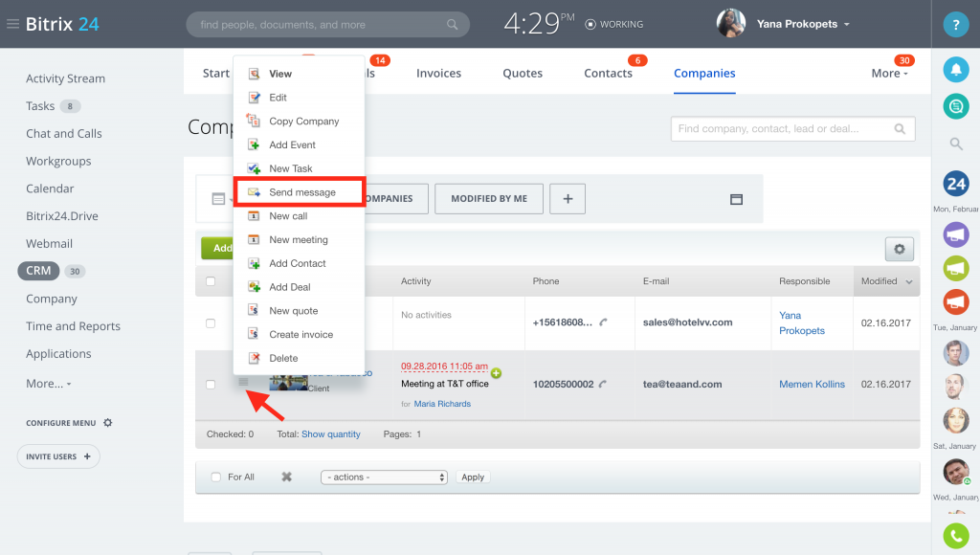980x555 pixels.
Task: Open the Maria Richards link
Action: click(442, 404)
